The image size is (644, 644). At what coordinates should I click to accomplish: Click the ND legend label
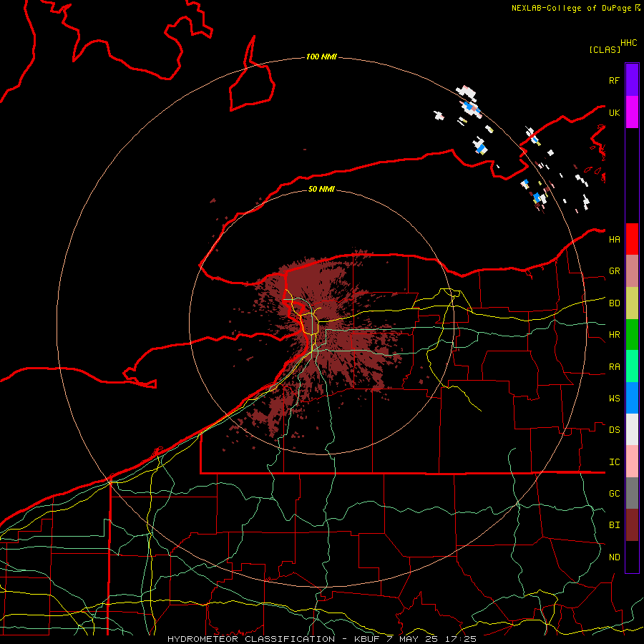[x=615, y=557]
